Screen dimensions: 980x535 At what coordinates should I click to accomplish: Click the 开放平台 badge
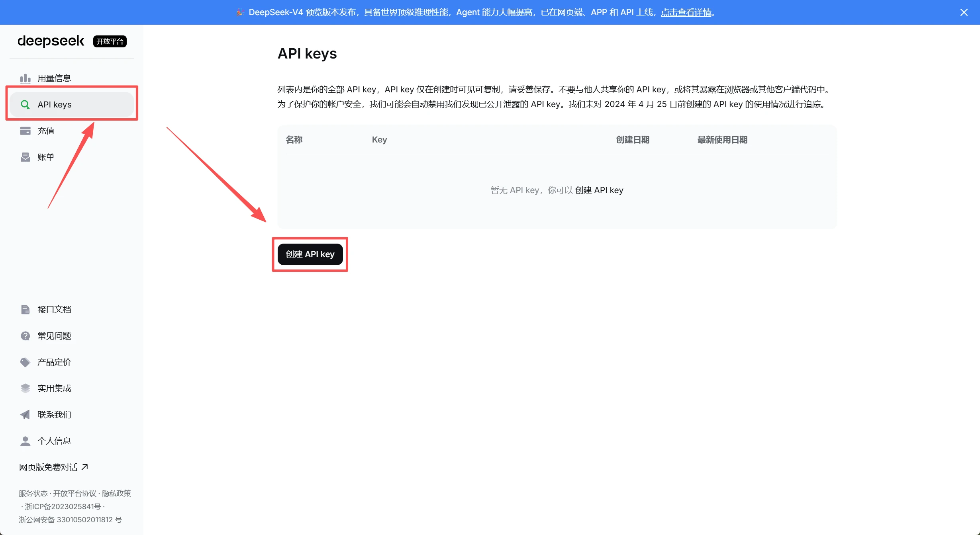point(110,41)
